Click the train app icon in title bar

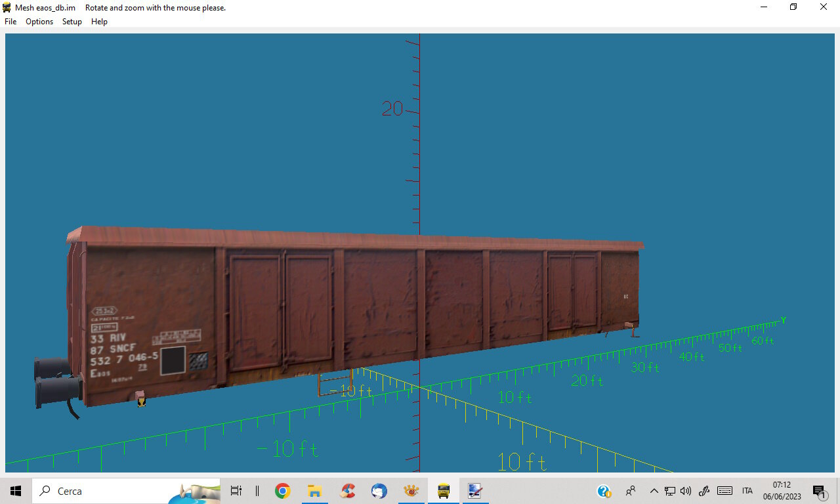pyautogui.click(x=7, y=7)
